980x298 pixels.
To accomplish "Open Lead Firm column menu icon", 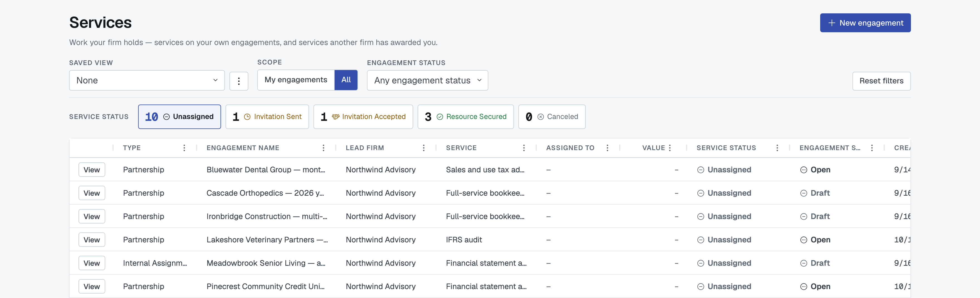I will [423, 148].
